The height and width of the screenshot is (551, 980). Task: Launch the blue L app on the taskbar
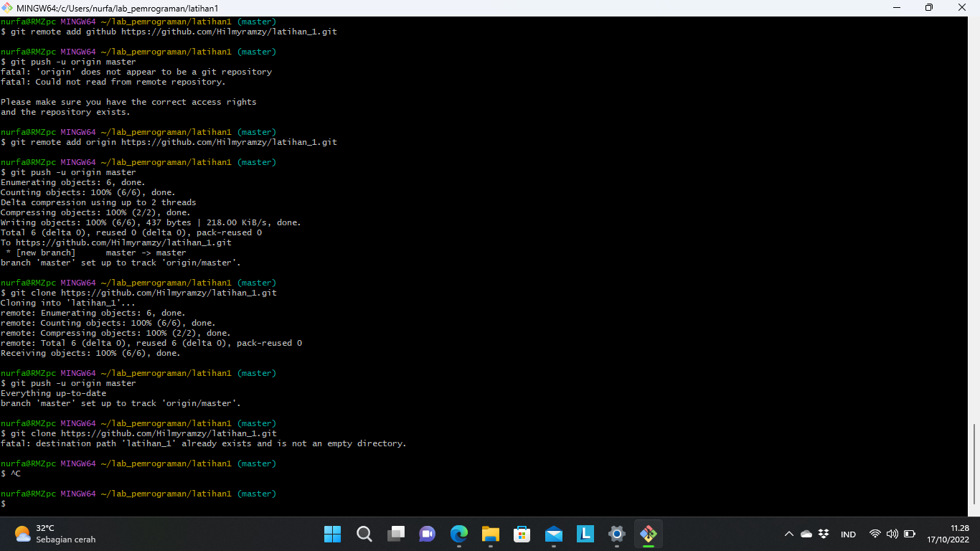[x=585, y=534]
